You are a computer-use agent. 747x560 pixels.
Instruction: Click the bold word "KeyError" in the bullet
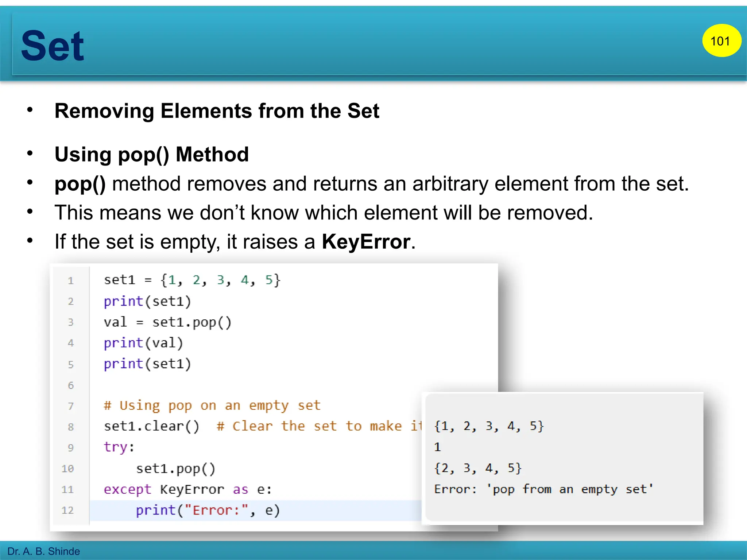[366, 242]
